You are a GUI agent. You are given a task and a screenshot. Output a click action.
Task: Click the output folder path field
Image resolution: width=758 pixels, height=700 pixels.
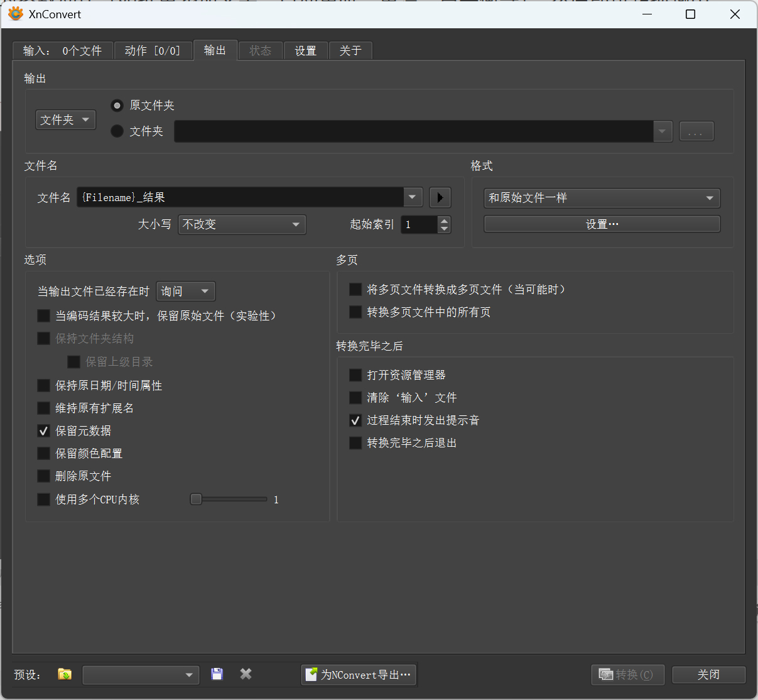[x=414, y=131]
